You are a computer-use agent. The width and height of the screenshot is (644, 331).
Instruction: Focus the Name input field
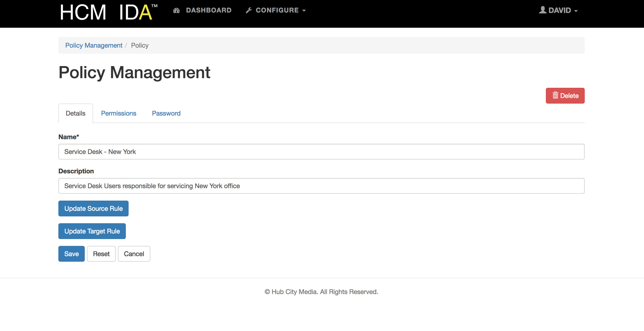point(321,152)
